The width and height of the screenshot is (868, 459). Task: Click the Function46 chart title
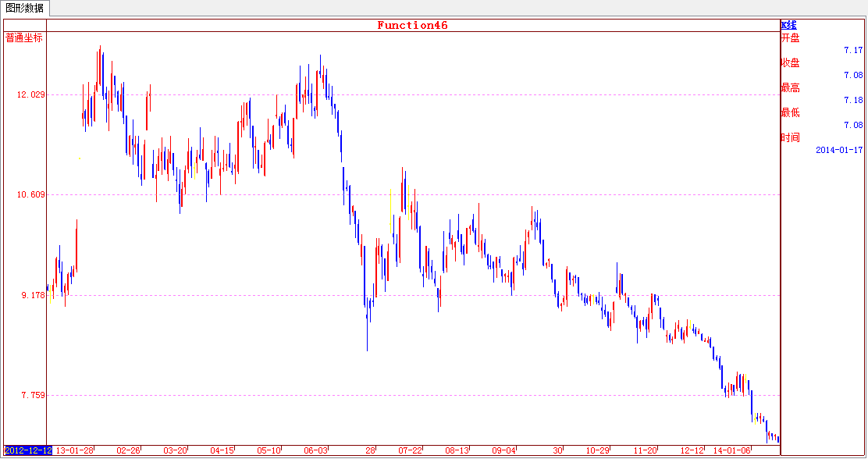[412, 25]
